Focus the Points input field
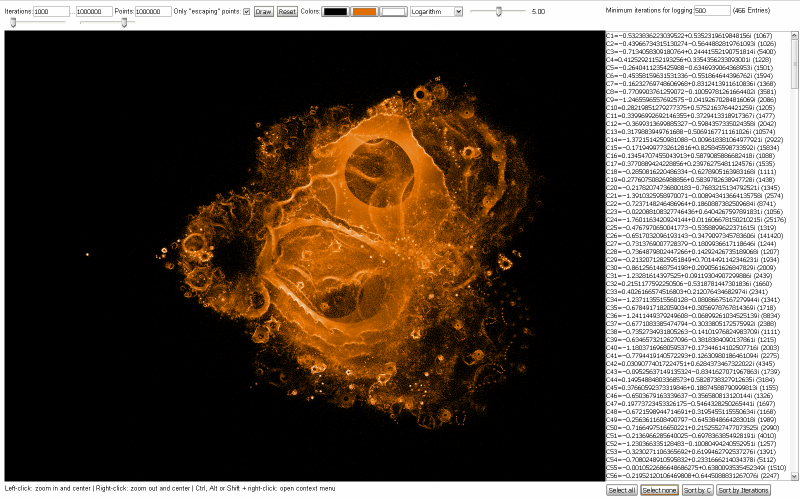 153,11
